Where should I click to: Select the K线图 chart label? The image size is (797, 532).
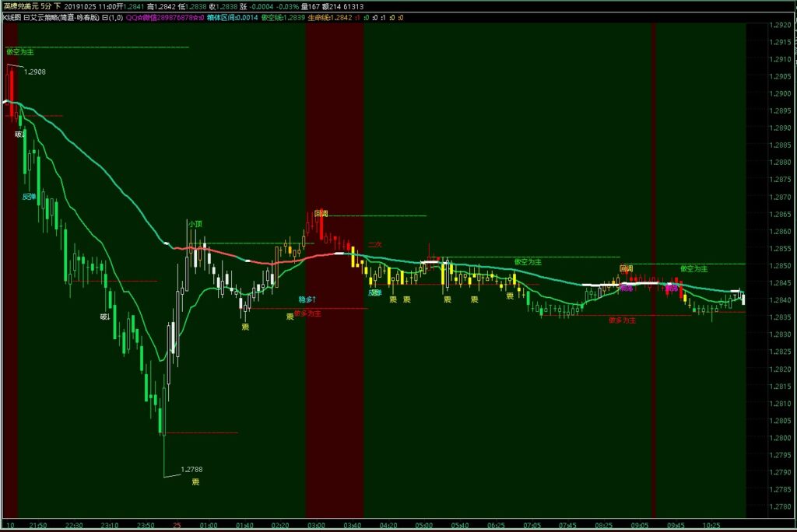(x=12, y=16)
